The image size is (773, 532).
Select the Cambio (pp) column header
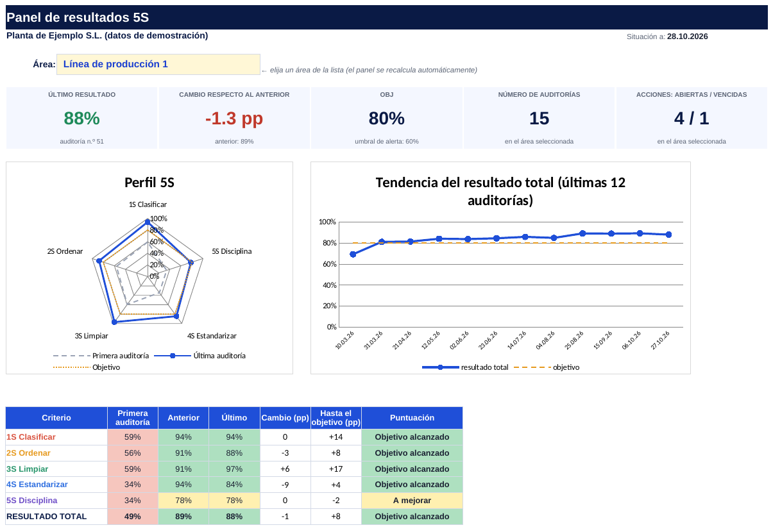285,418
